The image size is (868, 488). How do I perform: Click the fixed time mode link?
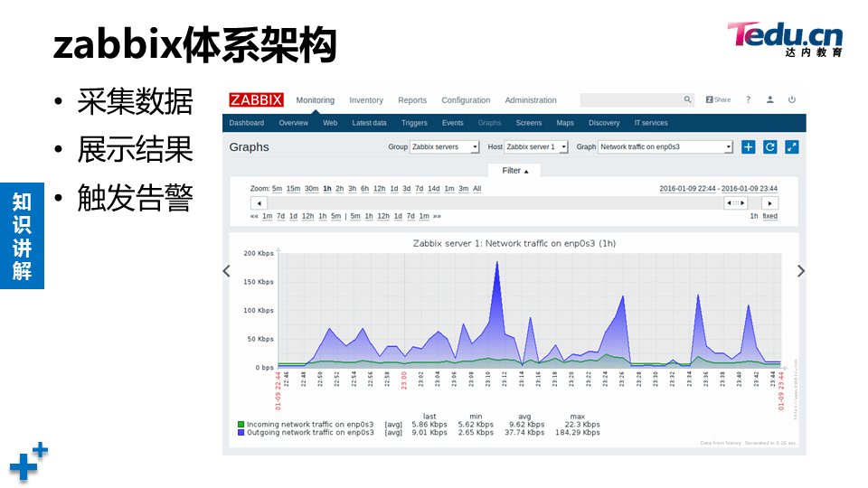point(770,216)
